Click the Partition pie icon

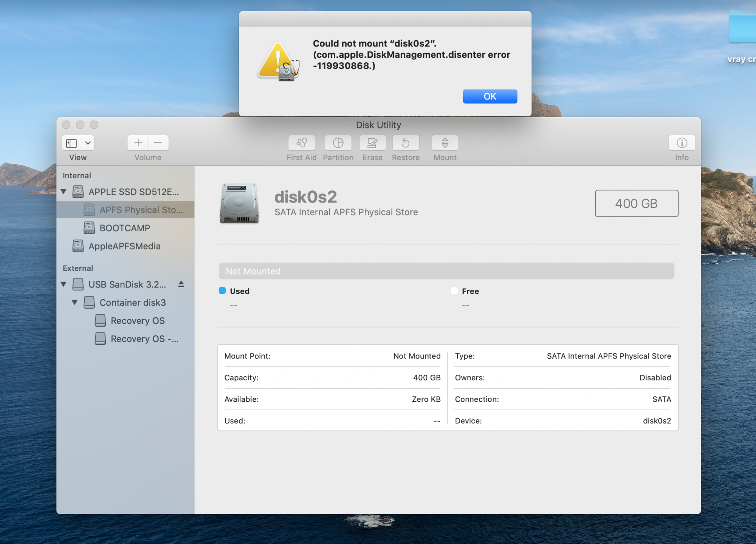point(338,143)
